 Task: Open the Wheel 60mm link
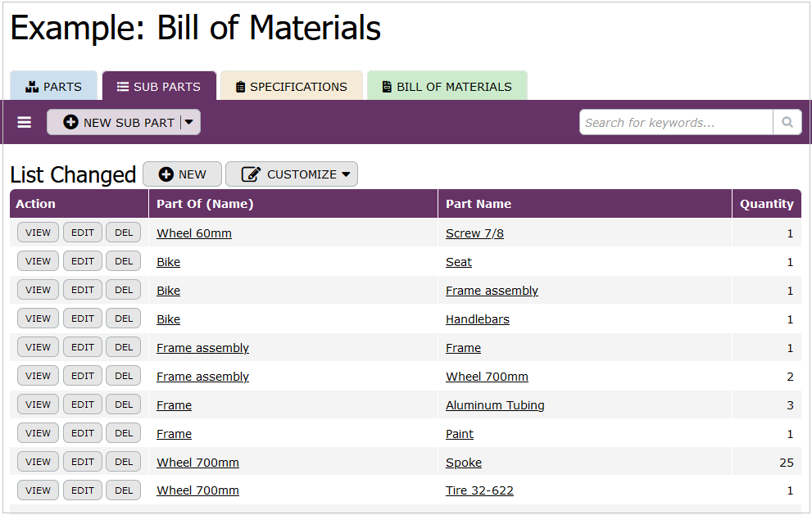[x=194, y=233]
